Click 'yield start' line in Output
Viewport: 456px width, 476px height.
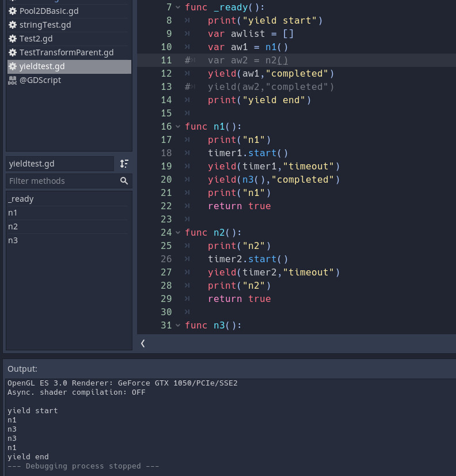[x=33, y=411]
